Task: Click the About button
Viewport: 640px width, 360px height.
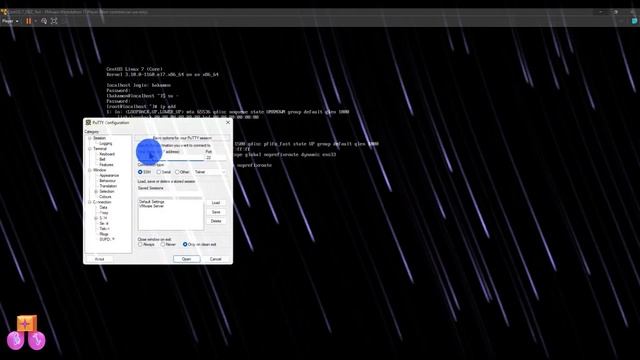Action: (x=100, y=259)
